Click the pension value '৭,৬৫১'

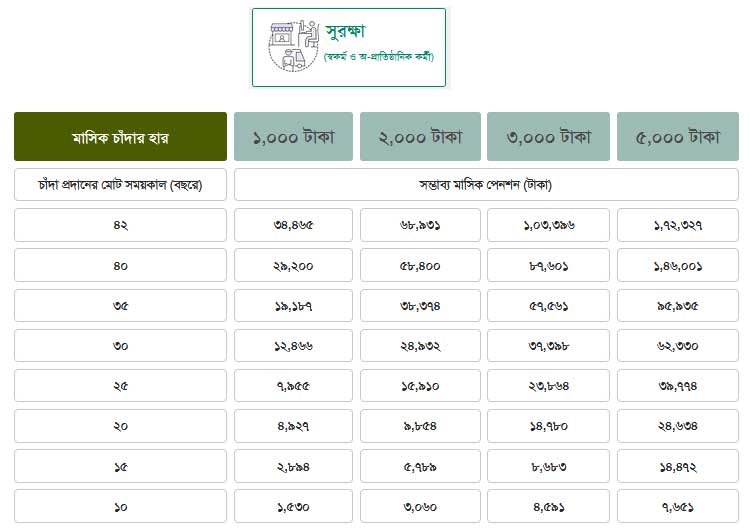tap(678, 507)
